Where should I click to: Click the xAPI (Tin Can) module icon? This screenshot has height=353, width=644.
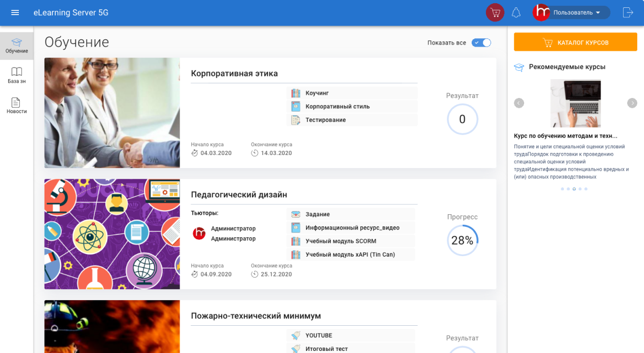click(x=295, y=255)
